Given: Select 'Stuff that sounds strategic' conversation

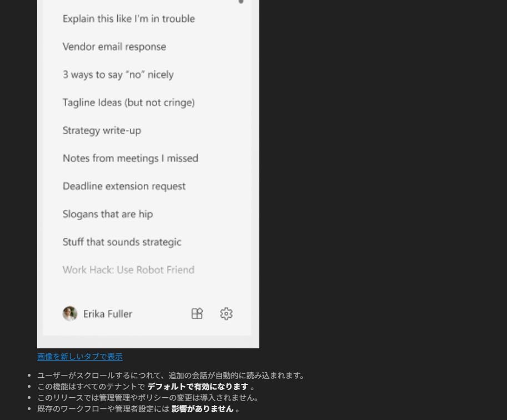Looking at the screenshot, I should (122, 242).
